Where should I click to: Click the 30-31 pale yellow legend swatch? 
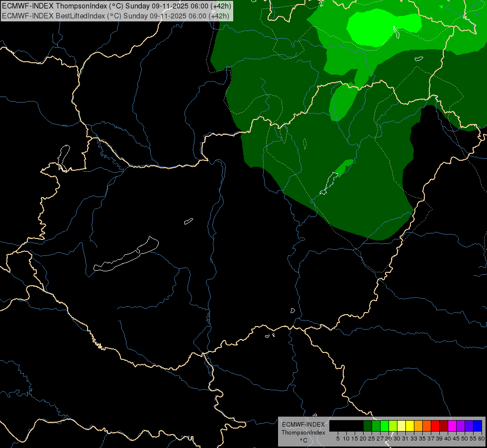pos(401,426)
